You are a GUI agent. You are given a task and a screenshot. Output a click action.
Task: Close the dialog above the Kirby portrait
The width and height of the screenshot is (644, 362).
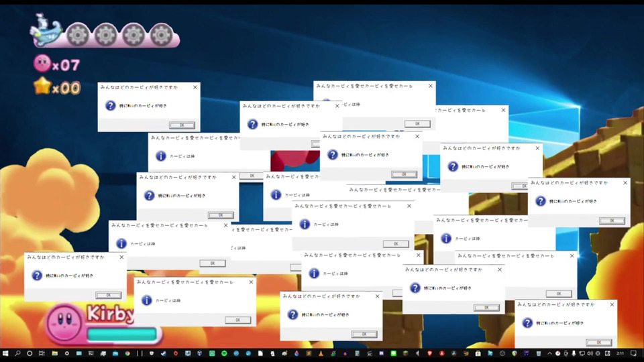click(x=121, y=257)
